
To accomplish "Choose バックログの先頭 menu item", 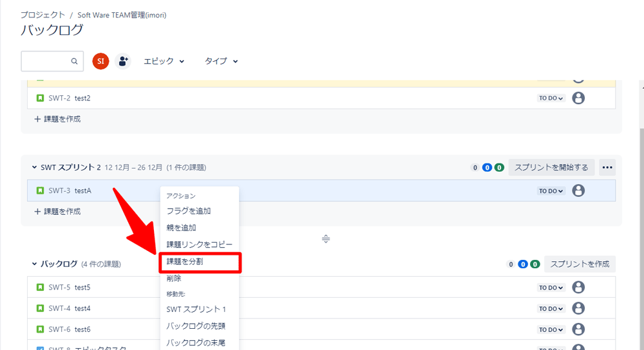I will pyautogui.click(x=200, y=326).
